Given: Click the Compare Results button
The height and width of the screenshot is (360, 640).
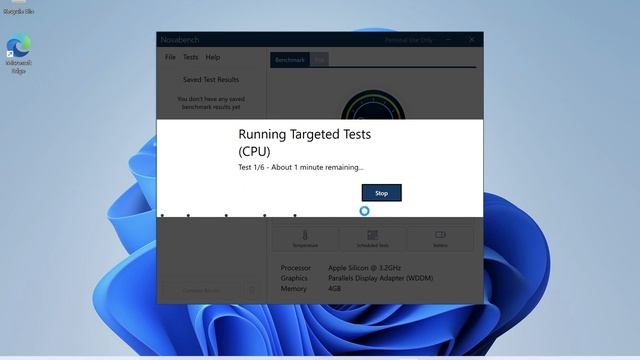Looking at the screenshot, I should pyautogui.click(x=201, y=290).
